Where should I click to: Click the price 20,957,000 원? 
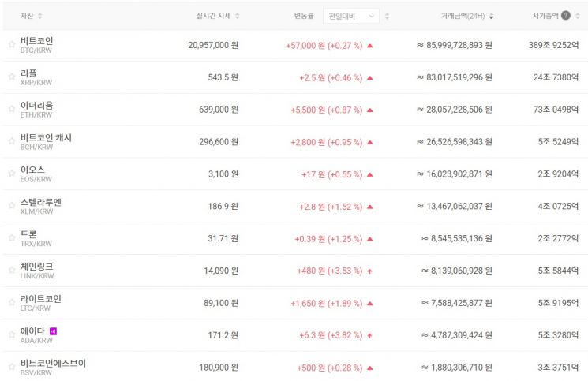[x=213, y=45]
